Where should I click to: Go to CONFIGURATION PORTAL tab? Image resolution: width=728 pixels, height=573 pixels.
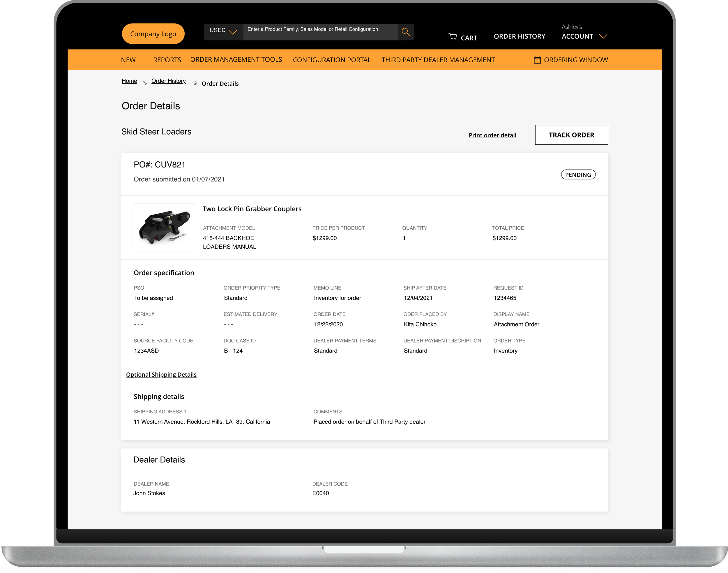tap(332, 60)
